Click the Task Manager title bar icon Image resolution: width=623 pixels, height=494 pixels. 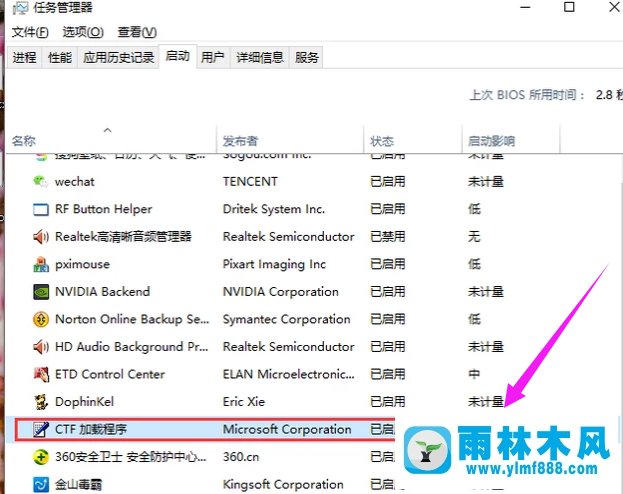coord(20,8)
